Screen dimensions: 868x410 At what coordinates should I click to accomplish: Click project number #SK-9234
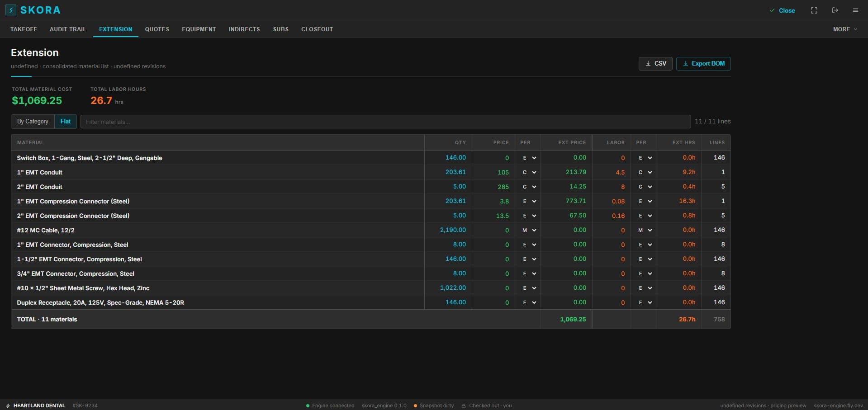(x=85, y=405)
